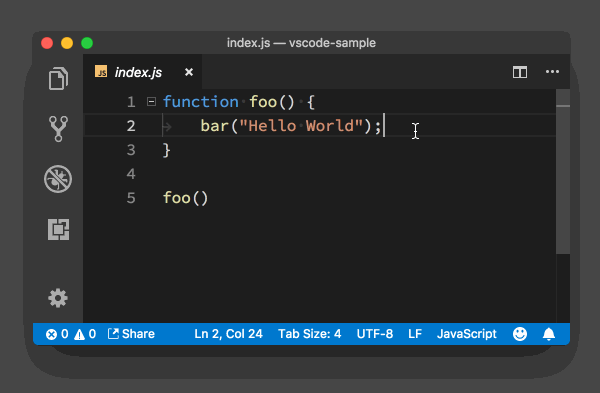The image size is (600, 393).
Task: Change the UTF-8 encoding selector
Action: point(375,334)
